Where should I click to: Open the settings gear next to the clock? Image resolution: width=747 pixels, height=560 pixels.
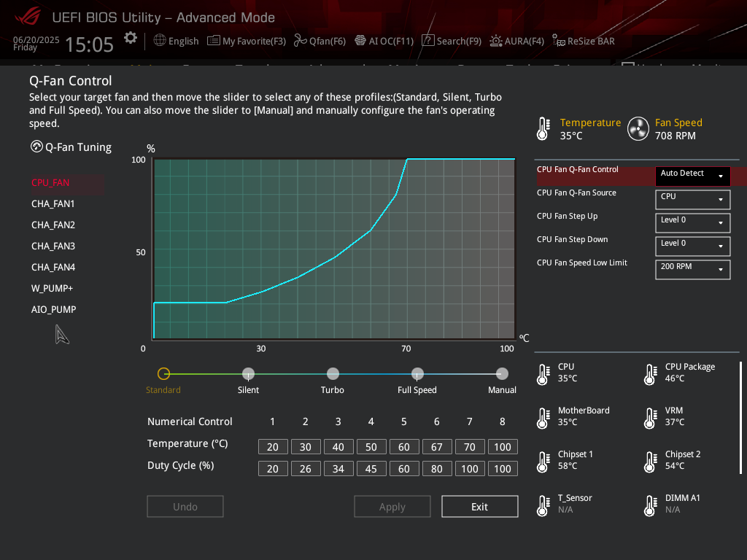click(131, 38)
